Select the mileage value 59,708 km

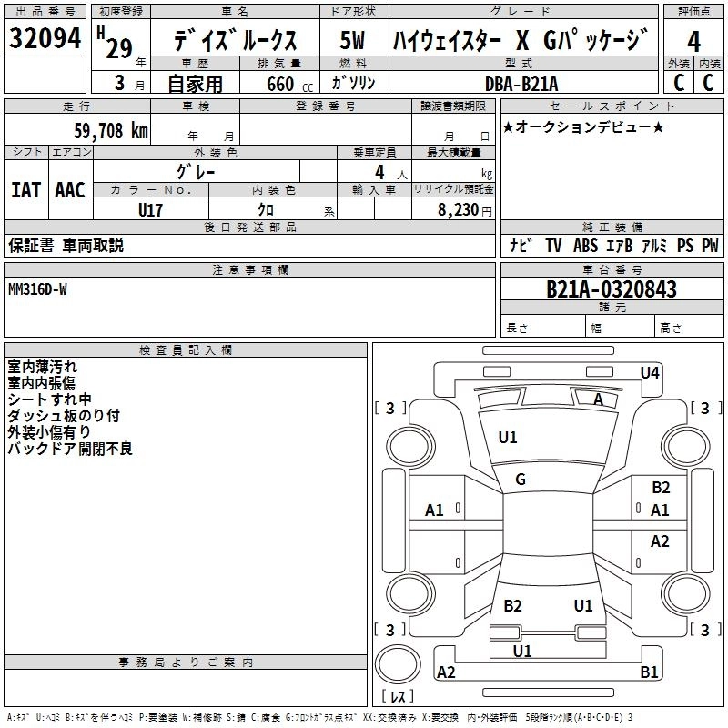[110, 131]
